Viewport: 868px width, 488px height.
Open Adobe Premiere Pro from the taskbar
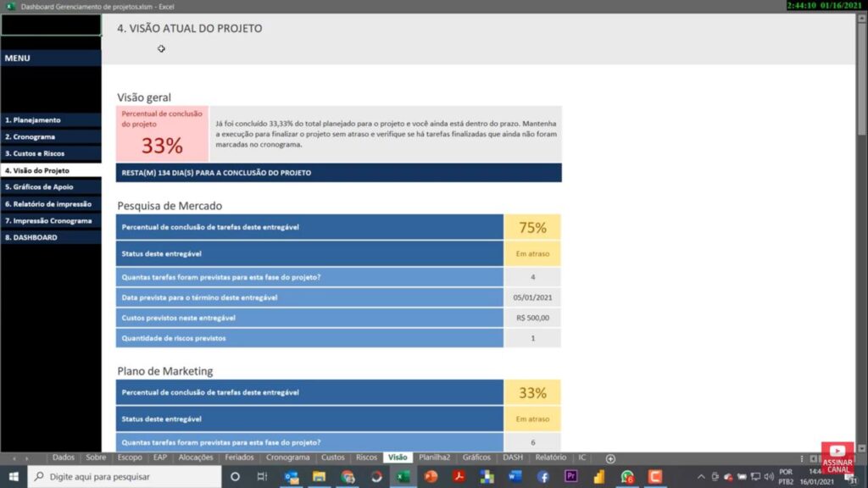571,475
